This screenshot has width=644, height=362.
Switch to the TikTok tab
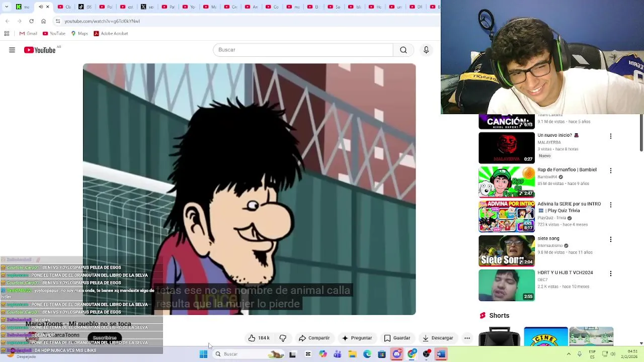[84, 7]
